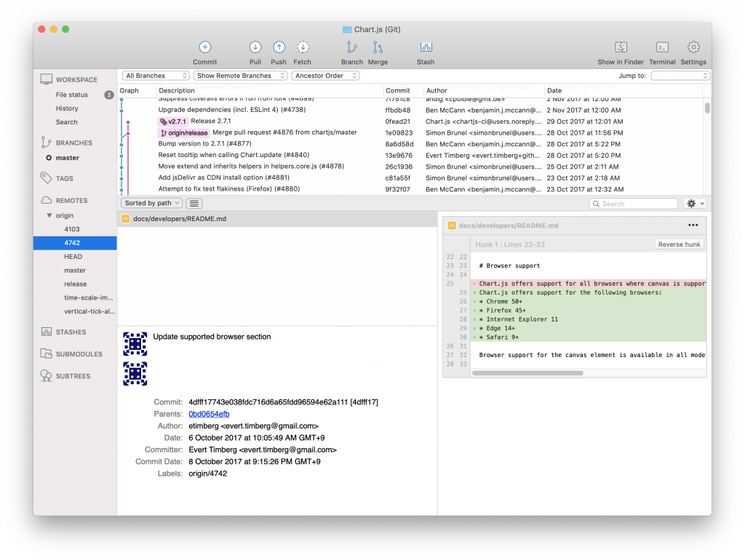Click the Remotes cloud icon

pos(46,200)
